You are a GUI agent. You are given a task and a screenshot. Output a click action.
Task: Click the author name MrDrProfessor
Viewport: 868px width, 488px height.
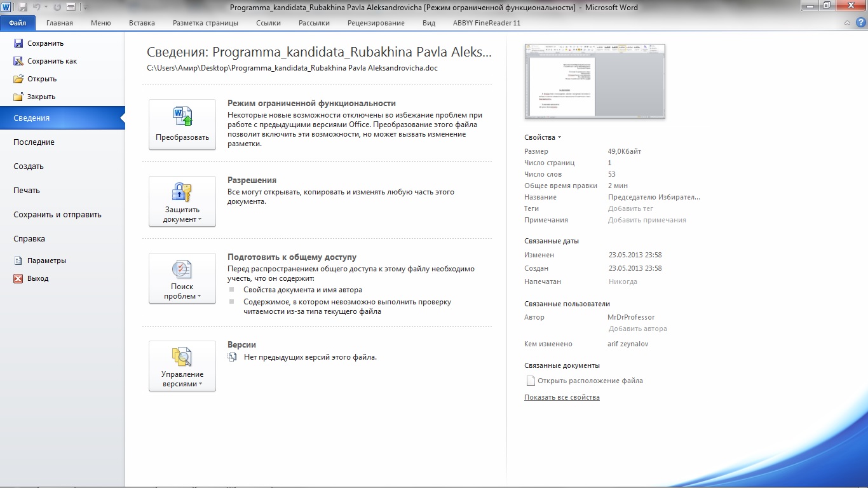tap(631, 317)
